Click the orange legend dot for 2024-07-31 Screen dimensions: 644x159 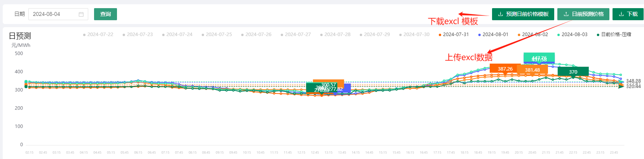[x=440, y=35]
